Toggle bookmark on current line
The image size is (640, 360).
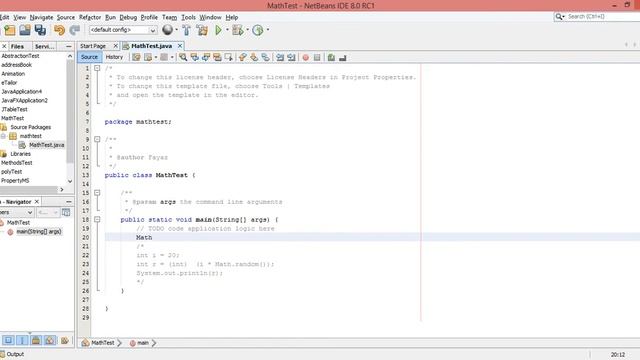(265, 57)
